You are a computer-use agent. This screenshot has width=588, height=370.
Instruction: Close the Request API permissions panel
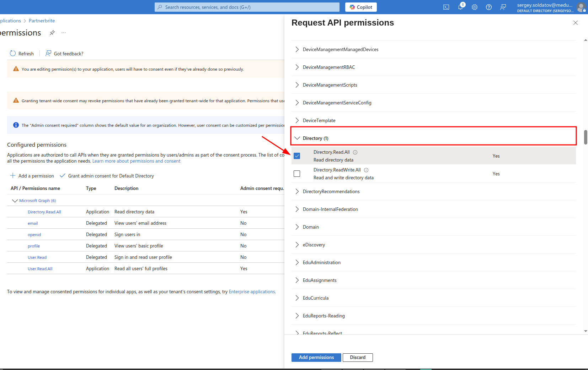click(x=576, y=23)
